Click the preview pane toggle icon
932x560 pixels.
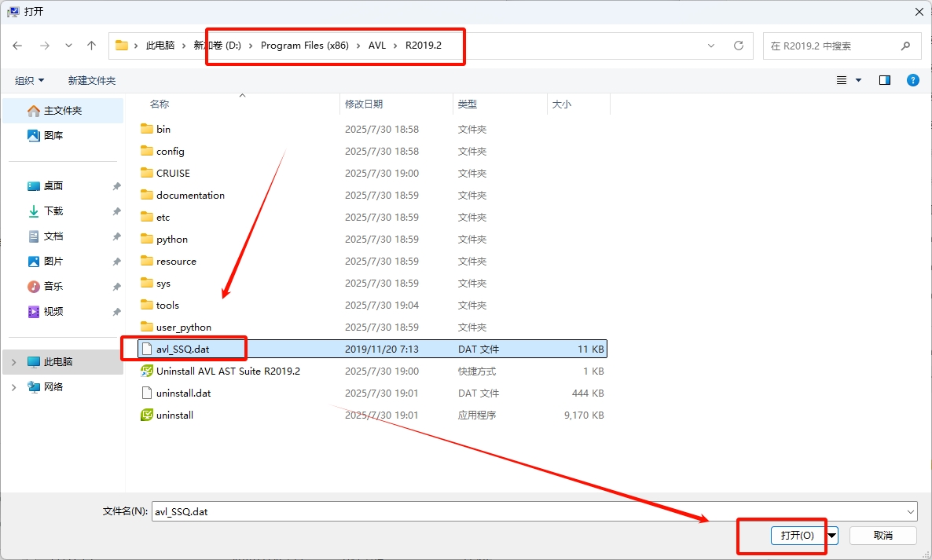(885, 80)
